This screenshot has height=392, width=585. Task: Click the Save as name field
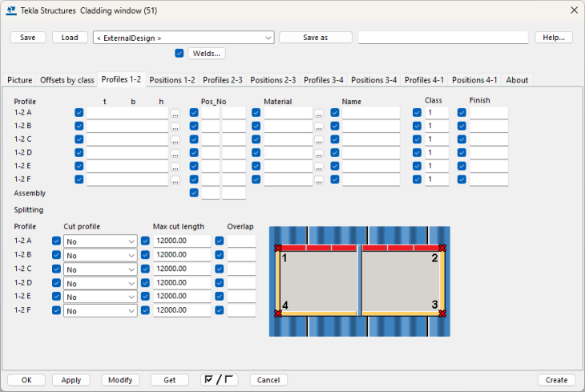(442, 38)
